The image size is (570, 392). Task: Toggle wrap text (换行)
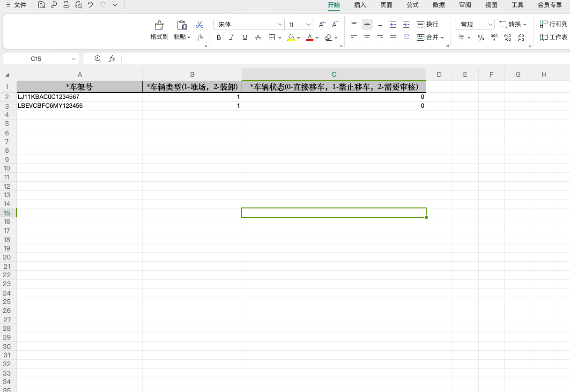(x=427, y=24)
